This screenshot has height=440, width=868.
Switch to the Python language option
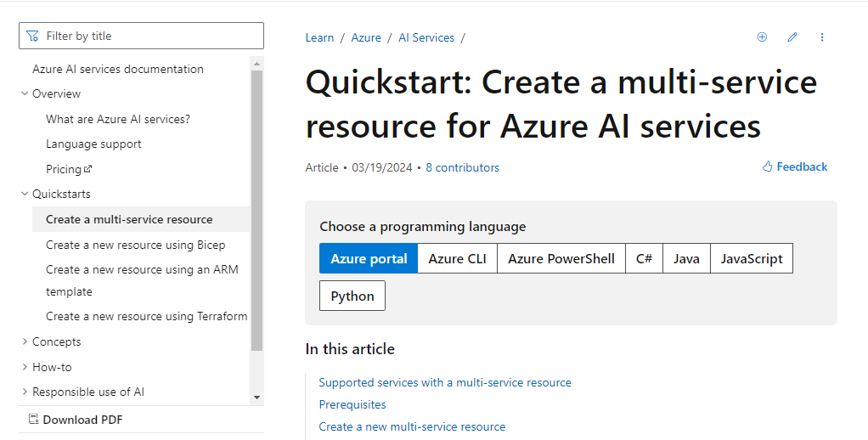click(x=352, y=296)
